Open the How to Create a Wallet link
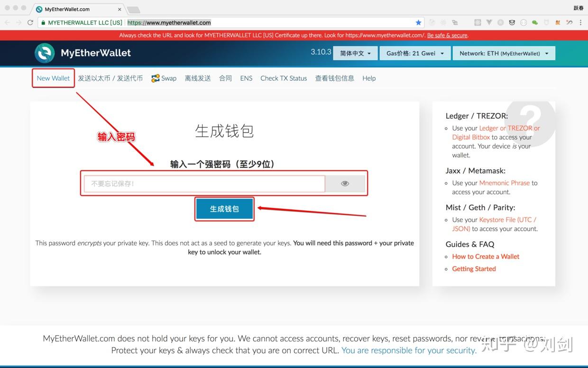 click(486, 256)
